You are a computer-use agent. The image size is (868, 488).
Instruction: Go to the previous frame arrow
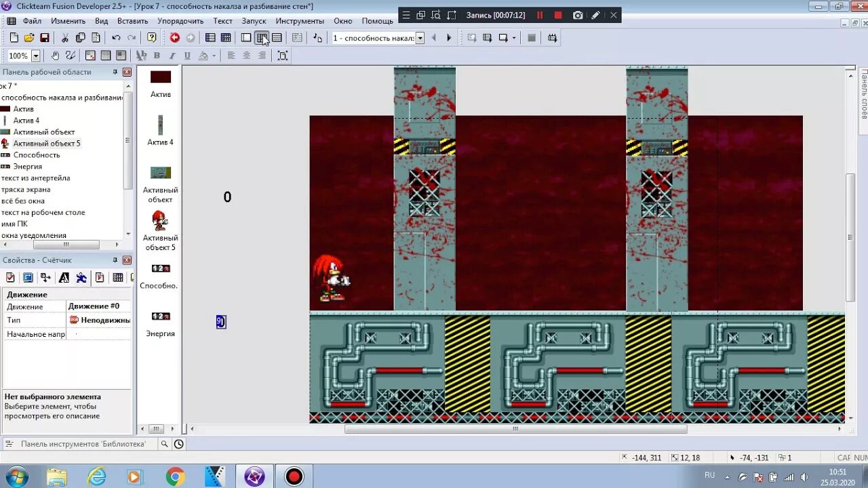pyautogui.click(x=434, y=38)
